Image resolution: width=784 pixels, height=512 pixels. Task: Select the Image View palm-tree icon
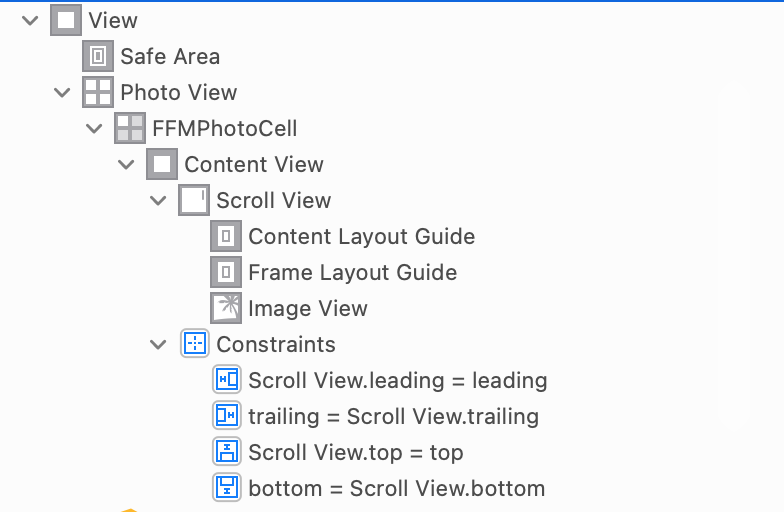click(226, 308)
